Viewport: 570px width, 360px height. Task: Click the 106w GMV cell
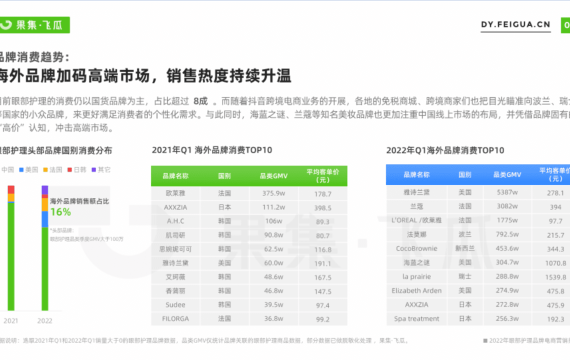[x=274, y=221]
